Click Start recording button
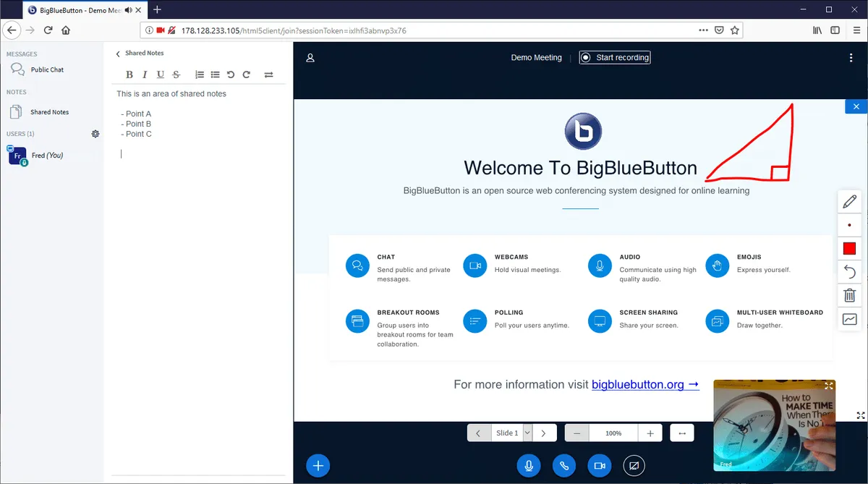Image resolution: width=868 pixels, height=484 pixels. tap(615, 57)
